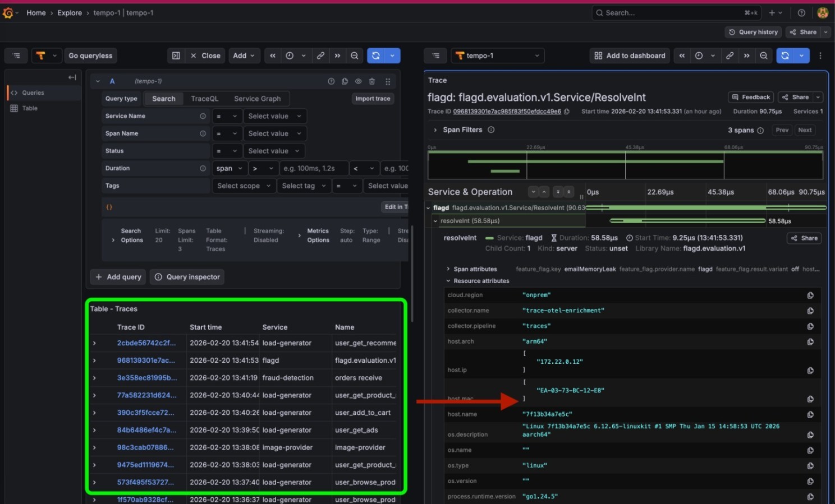This screenshot has height=504, width=835.
Task: Duplicate query A
Action: [345, 81]
